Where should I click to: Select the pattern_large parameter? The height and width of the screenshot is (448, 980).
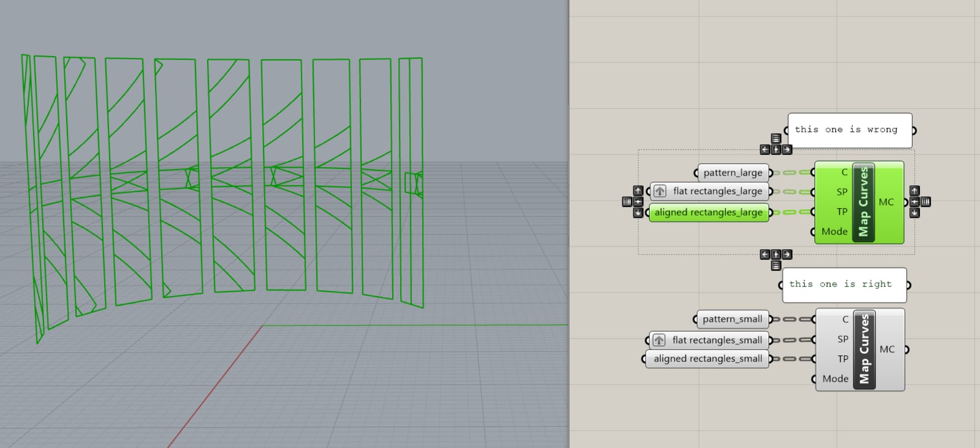[732, 173]
